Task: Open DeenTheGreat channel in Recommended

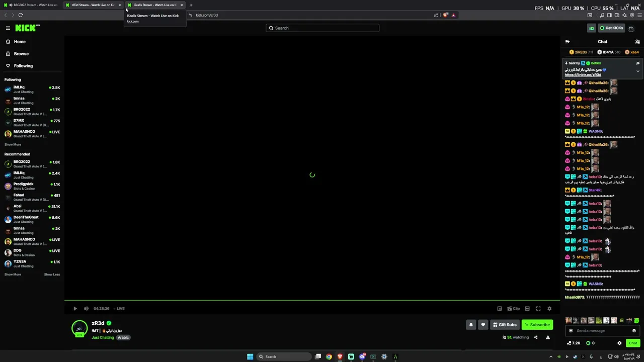Action: coord(32,219)
